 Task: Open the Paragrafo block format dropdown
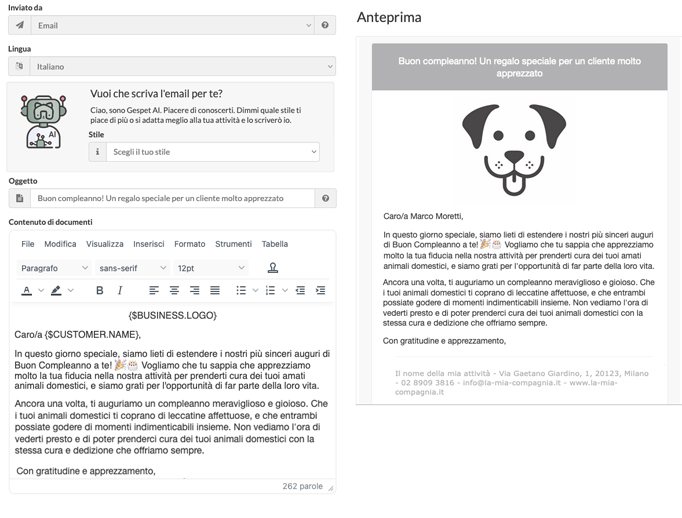pyautogui.click(x=54, y=268)
